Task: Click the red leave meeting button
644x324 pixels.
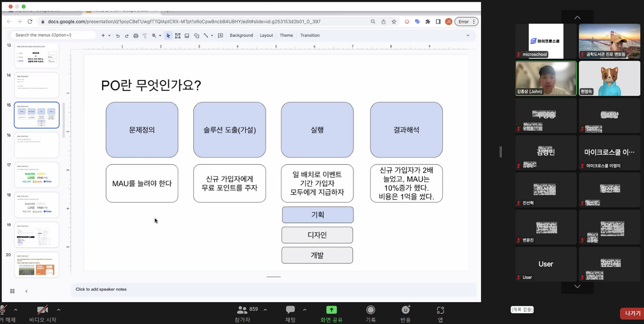Action: [632, 313]
